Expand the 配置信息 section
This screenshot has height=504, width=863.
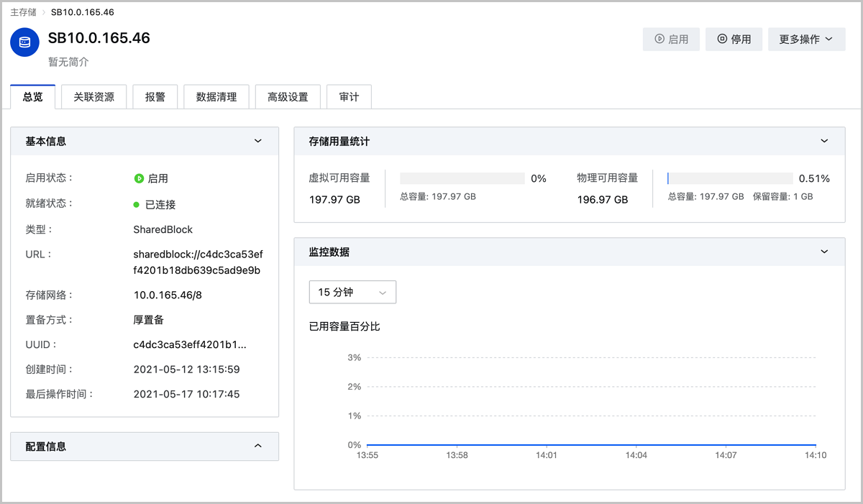[258, 446]
